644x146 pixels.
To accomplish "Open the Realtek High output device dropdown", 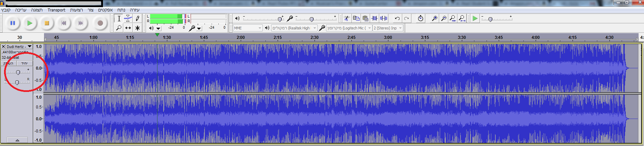I will point(294,28).
